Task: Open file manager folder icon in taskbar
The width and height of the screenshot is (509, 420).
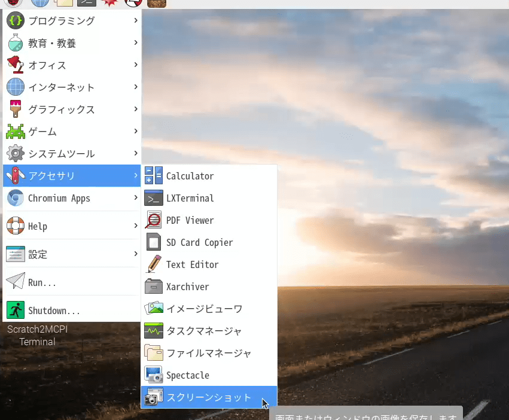Action: coord(63,4)
